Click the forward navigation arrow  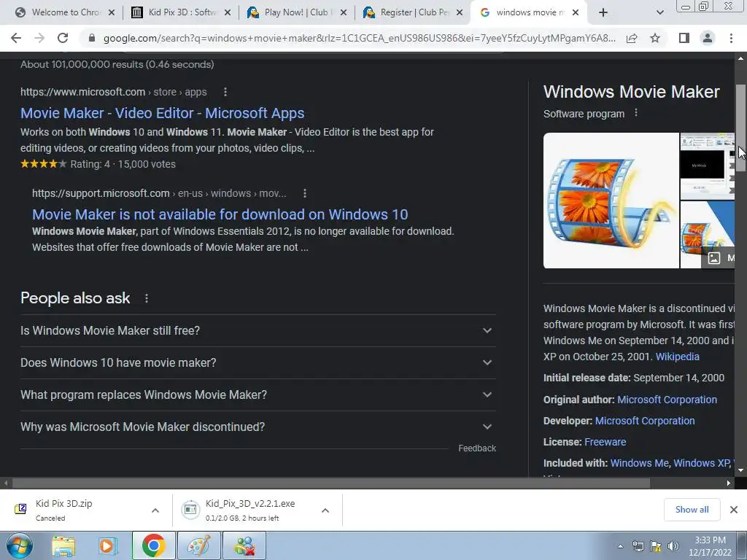coord(39,38)
